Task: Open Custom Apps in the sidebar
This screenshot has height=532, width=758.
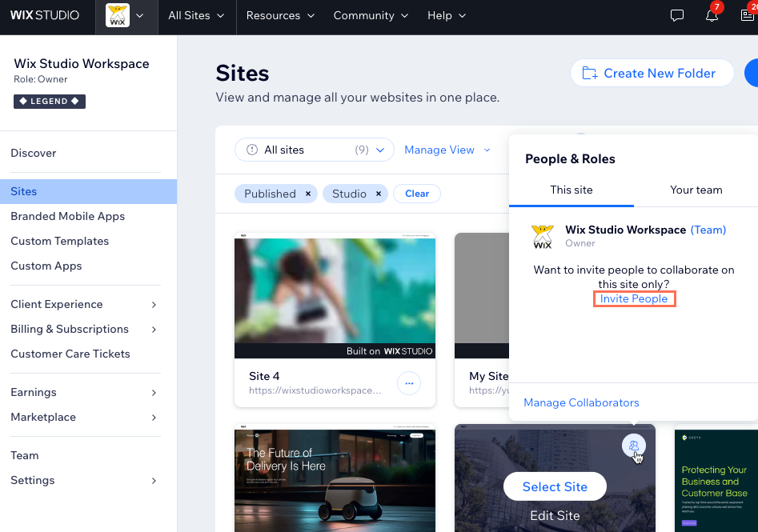Action: click(x=46, y=266)
